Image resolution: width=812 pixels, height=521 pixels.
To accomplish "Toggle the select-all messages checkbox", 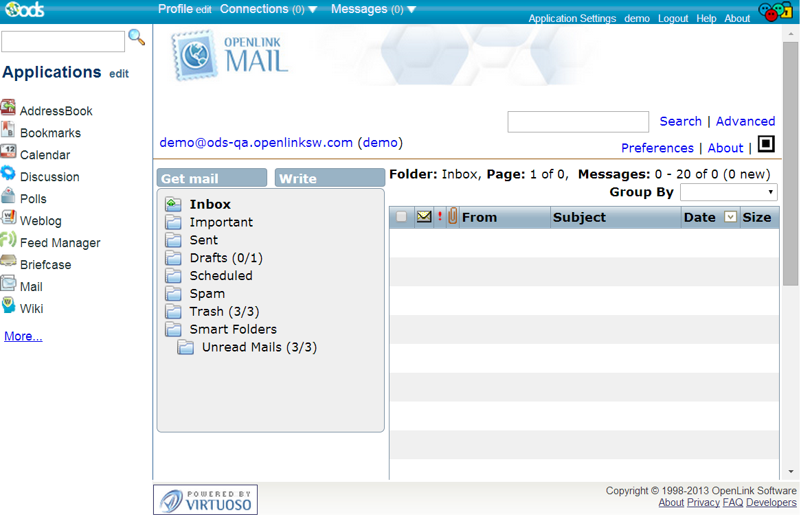I will (401, 217).
